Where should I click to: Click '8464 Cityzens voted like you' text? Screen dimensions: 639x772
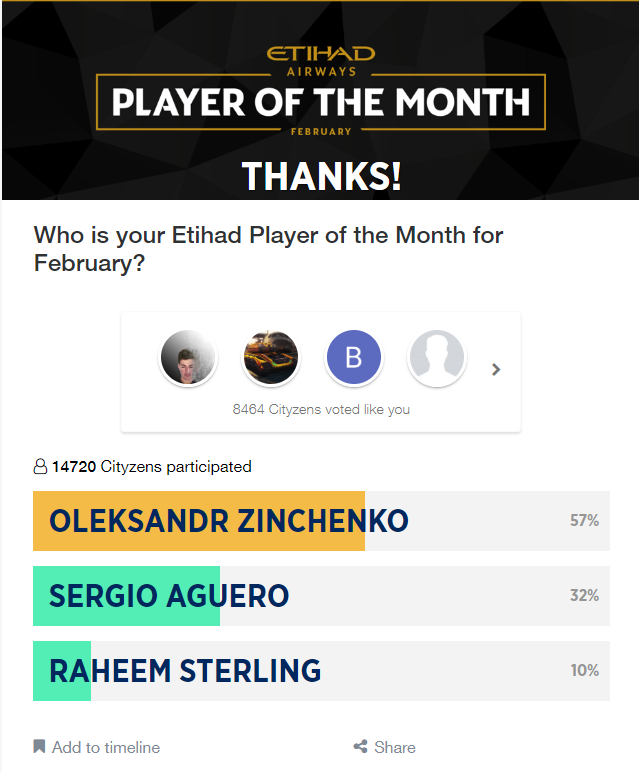321,410
